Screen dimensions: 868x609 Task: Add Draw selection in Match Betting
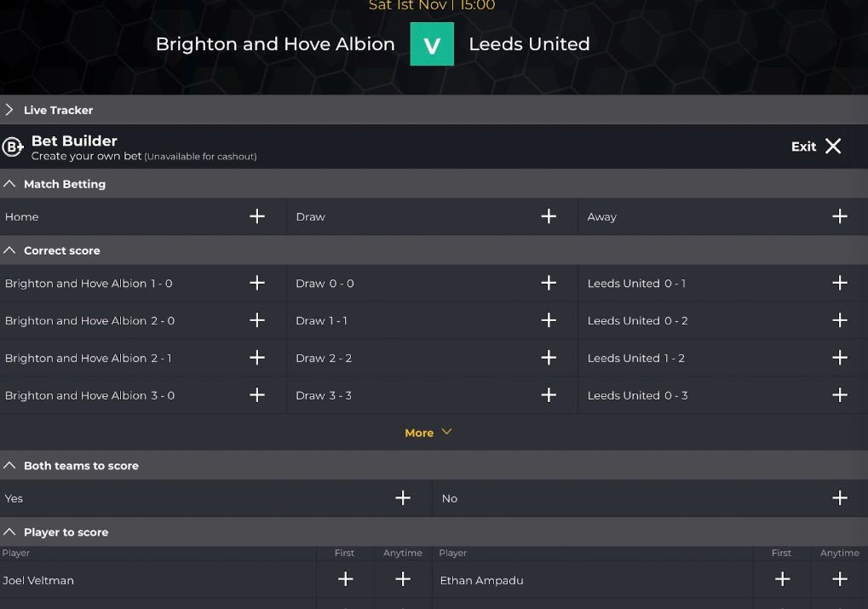pyautogui.click(x=548, y=216)
